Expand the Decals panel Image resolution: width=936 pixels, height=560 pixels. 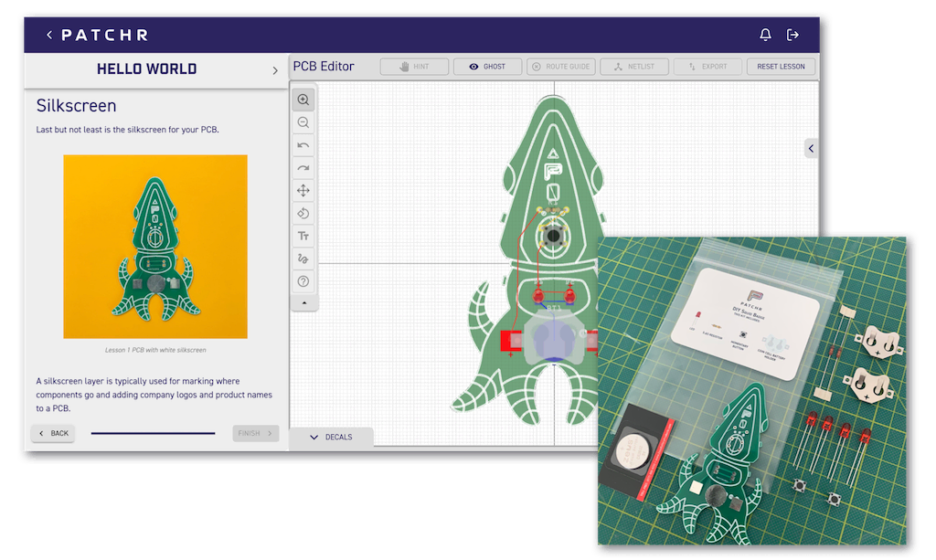coord(332,438)
